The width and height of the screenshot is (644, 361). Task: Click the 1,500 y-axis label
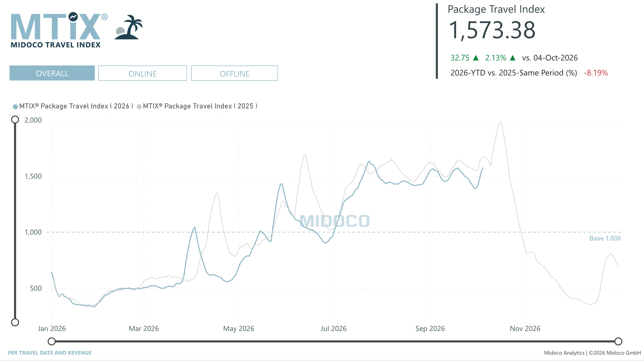point(33,176)
